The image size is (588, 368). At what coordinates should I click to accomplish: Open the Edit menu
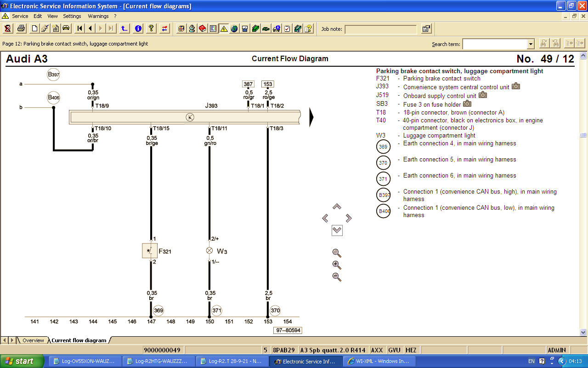pyautogui.click(x=38, y=16)
